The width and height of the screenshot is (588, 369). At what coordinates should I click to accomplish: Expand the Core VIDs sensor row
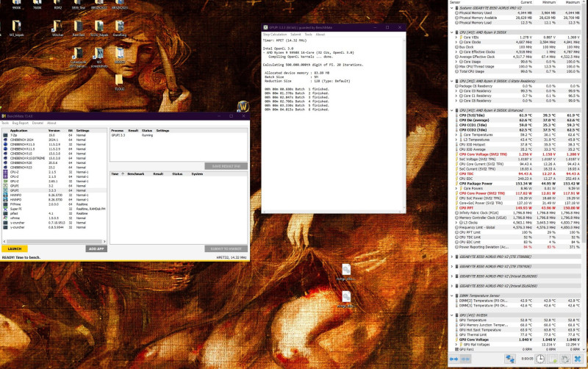(456, 37)
